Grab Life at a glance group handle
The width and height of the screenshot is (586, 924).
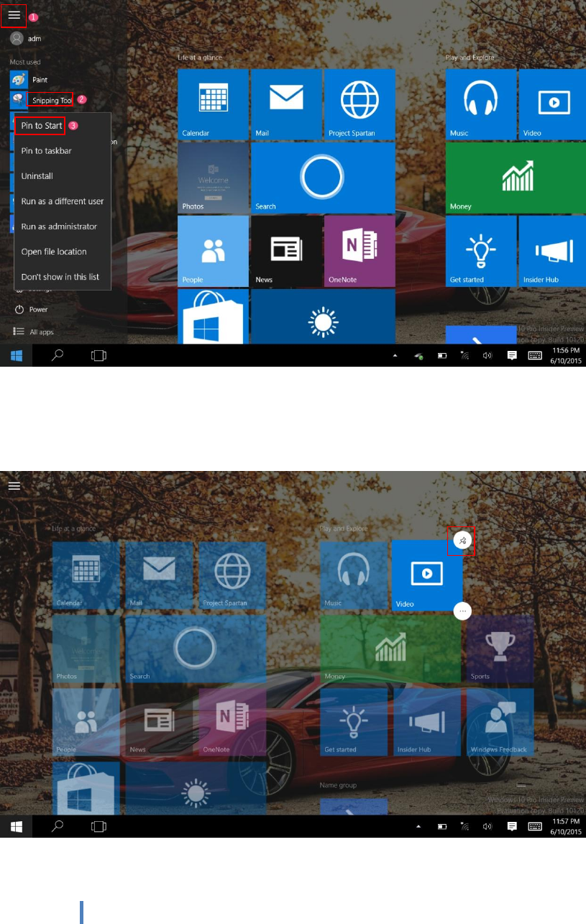pyautogui.click(x=253, y=529)
